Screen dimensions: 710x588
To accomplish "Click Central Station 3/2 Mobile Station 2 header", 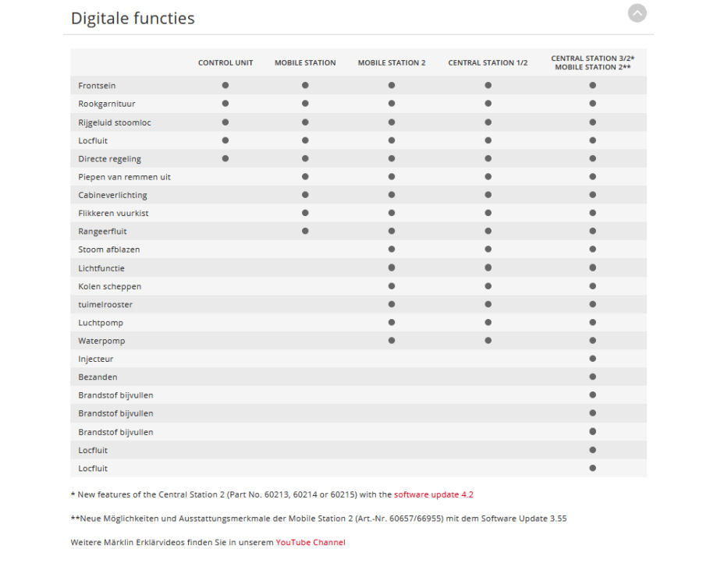I will (x=593, y=63).
